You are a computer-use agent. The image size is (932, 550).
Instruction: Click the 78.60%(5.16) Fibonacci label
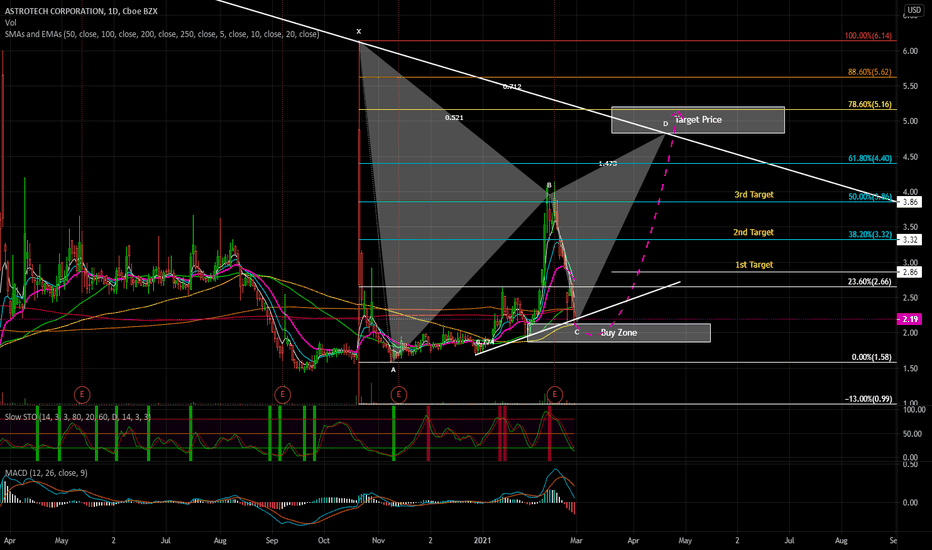pos(870,104)
